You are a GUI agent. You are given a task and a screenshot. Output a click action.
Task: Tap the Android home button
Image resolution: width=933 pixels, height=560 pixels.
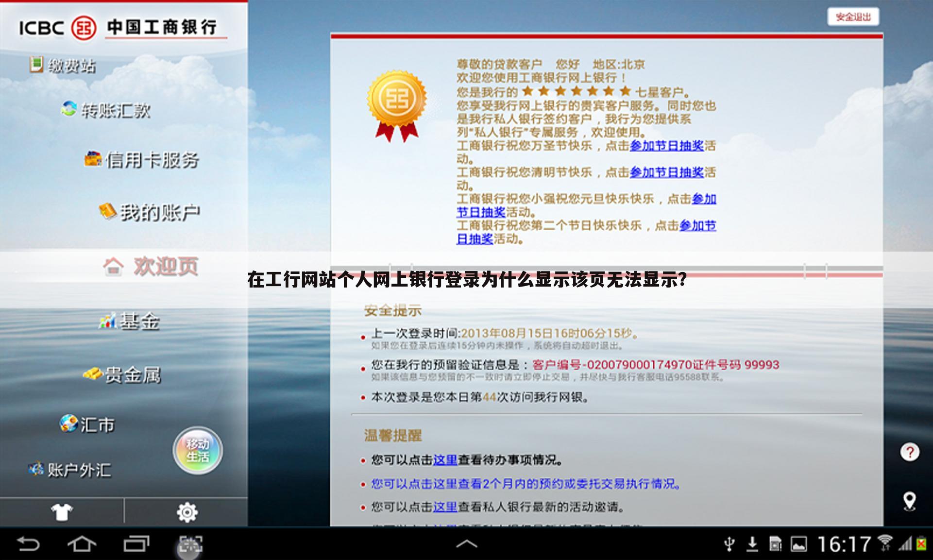(x=82, y=543)
